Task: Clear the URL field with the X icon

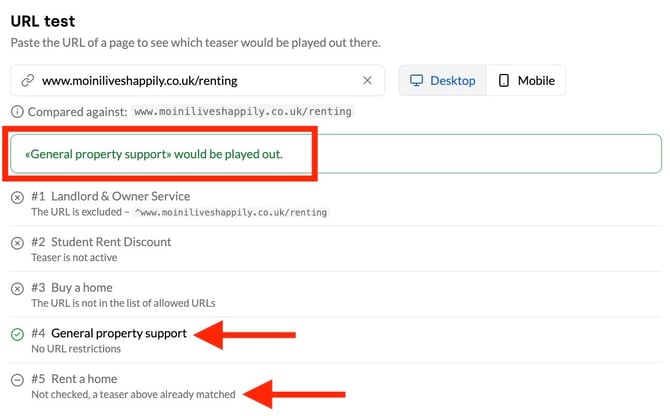Action: click(x=367, y=80)
